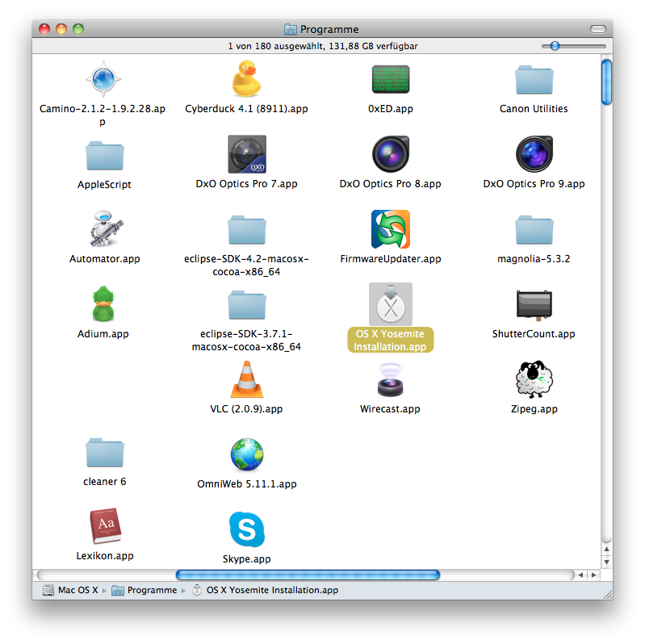Select the cleaner 6 folder icon
The height and width of the screenshot is (644, 645).
[104, 452]
